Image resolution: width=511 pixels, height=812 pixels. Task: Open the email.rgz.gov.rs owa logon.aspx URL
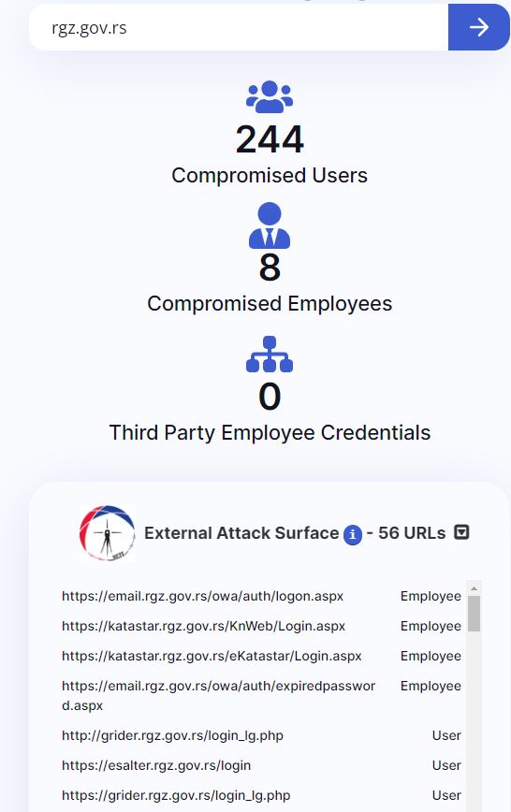[203, 596]
